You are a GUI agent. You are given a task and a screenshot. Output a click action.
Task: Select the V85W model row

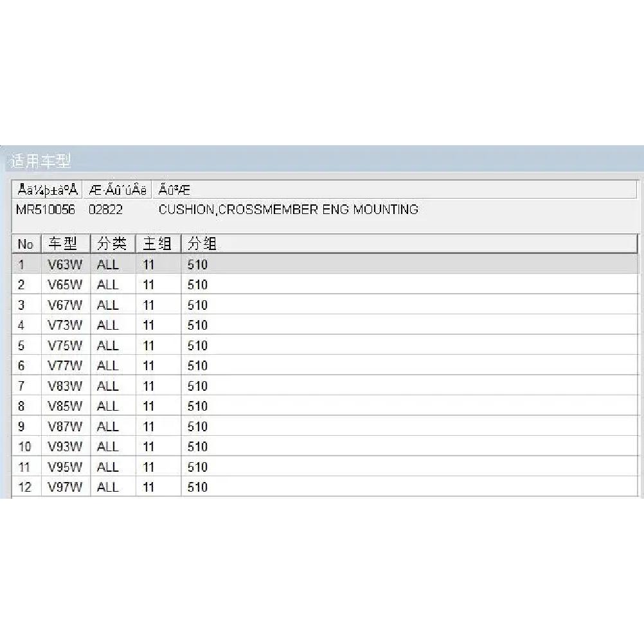[325, 406]
